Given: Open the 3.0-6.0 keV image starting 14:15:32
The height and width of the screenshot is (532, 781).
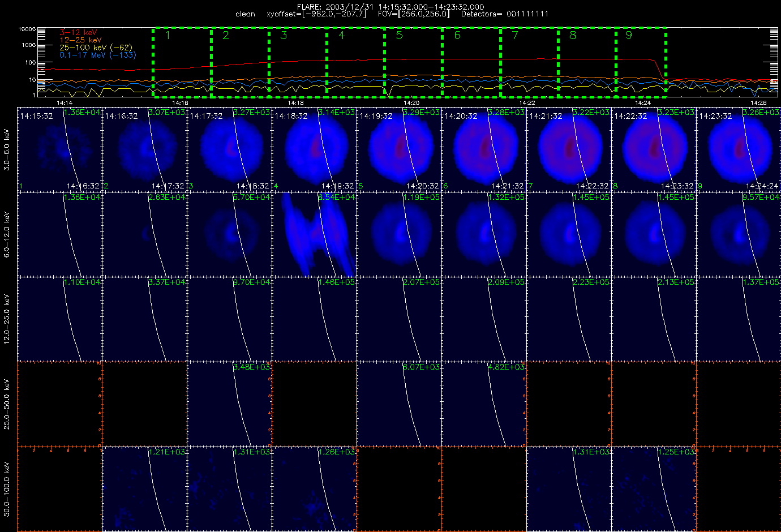Looking at the screenshot, I should click(59, 149).
